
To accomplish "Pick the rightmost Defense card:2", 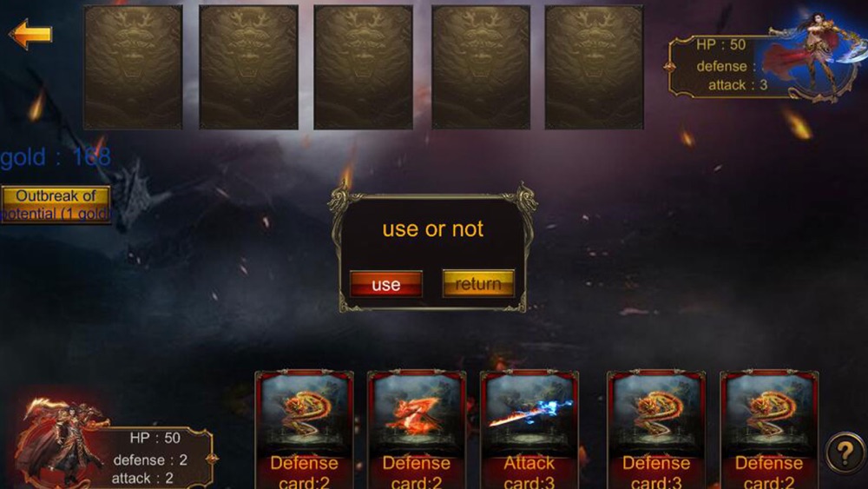I will tap(769, 430).
